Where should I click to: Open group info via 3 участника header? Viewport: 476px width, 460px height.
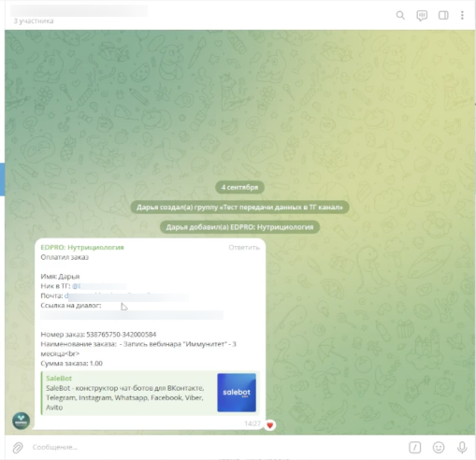click(34, 21)
